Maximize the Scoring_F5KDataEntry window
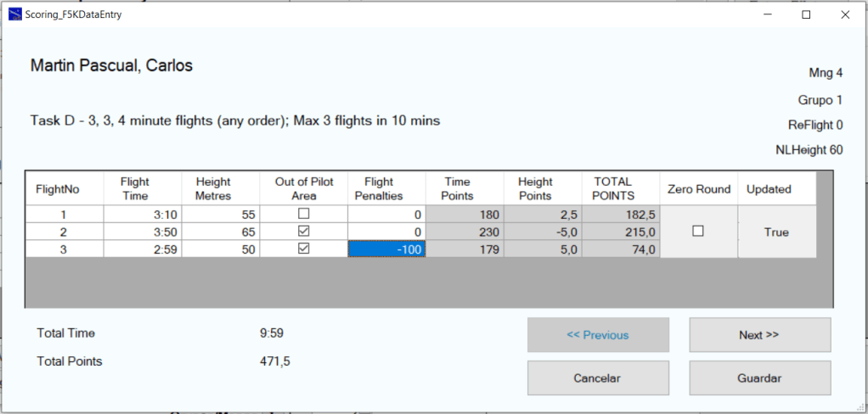The height and width of the screenshot is (414, 868). coord(806,14)
